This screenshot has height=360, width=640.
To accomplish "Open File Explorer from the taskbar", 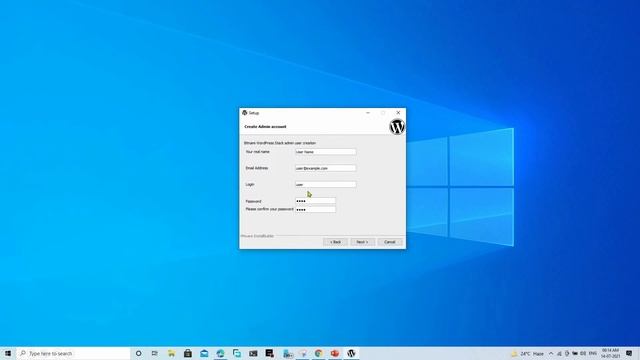I will [171, 353].
